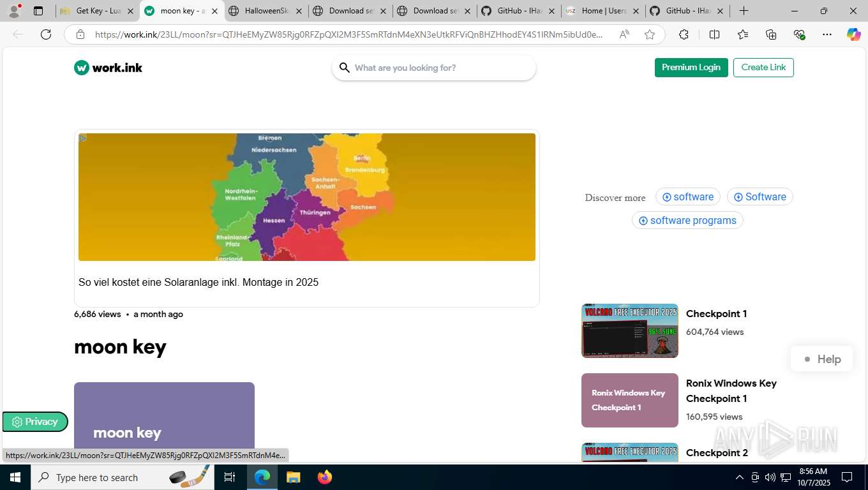This screenshot has height=490, width=868.
Task: Select the 'moon key' page heading
Action: pyautogui.click(x=120, y=347)
